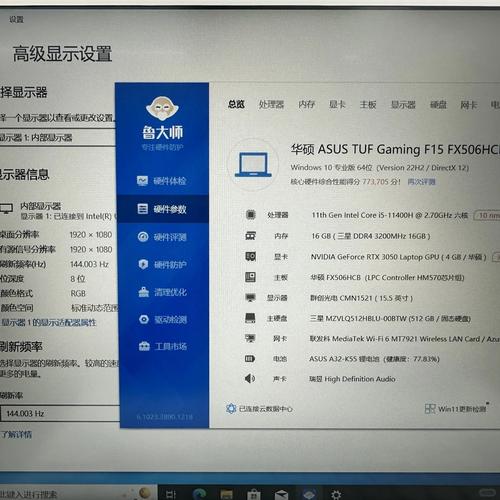Switch to the 硬盘 tab
Screen dimensions: 500x500
point(438,105)
